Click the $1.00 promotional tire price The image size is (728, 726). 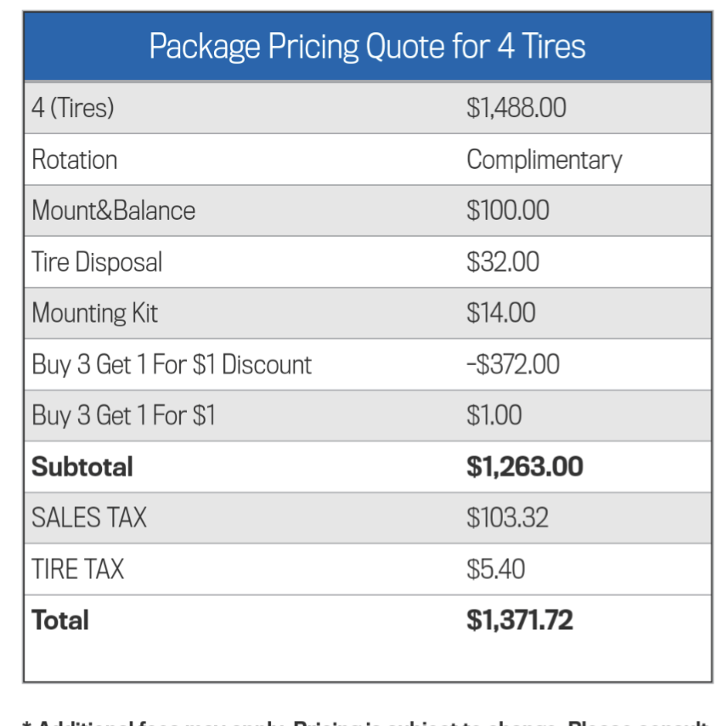pyautogui.click(x=494, y=415)
